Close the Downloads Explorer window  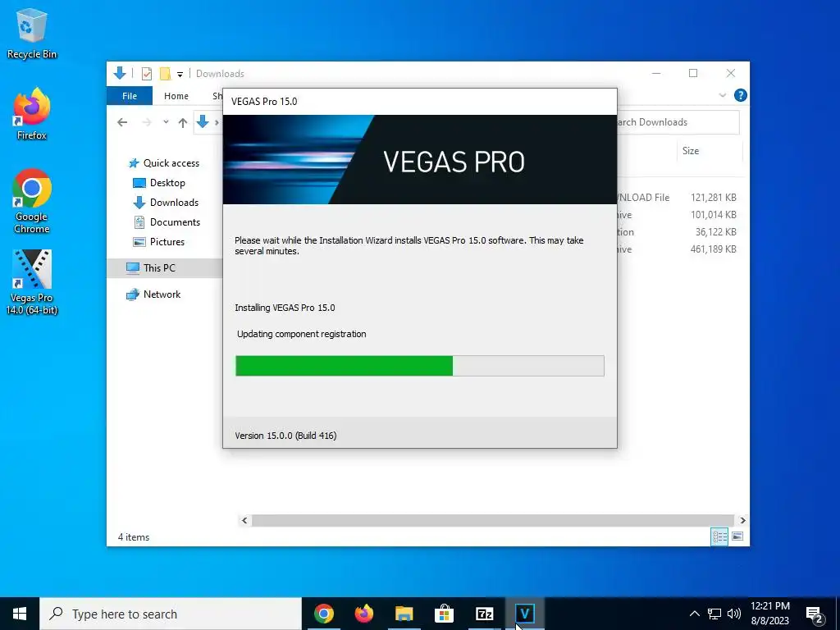[731, 73]
